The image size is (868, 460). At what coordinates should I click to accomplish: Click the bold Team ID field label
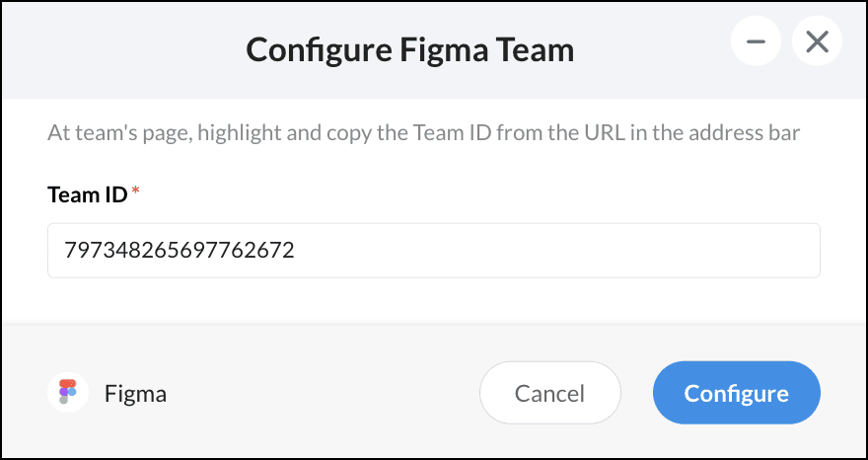87,194
